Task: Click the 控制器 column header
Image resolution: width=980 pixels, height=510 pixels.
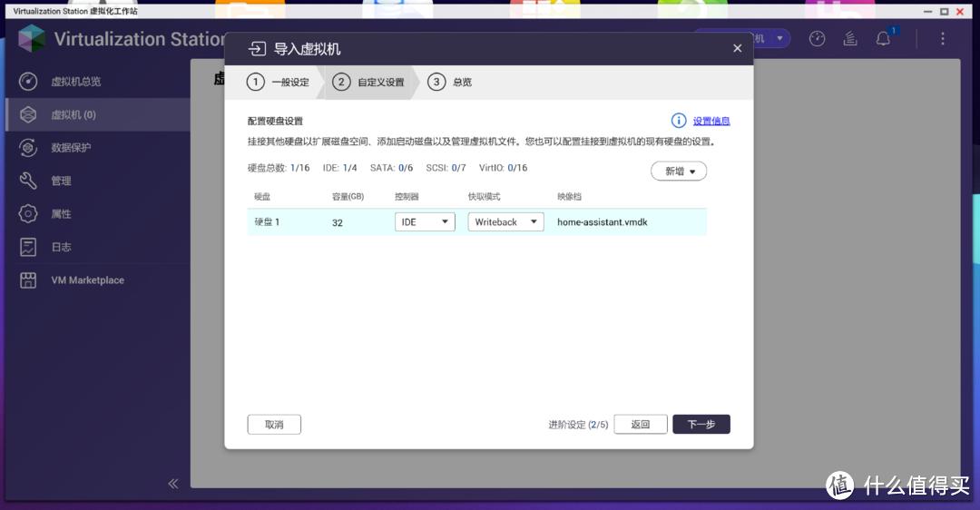Action: point(407,196)
